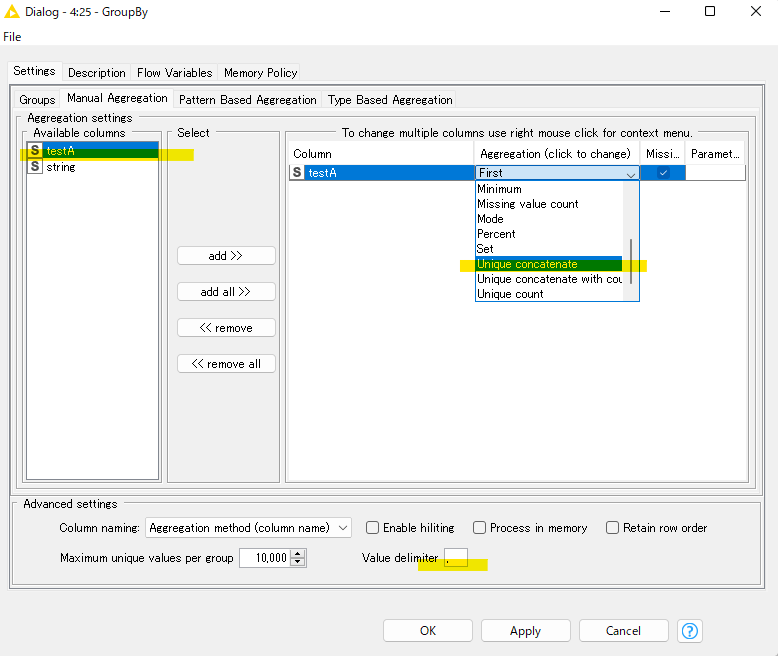
Task: Click the S icon in testA aggregation row
Action: pyautogui.click(x=297, y=172)
